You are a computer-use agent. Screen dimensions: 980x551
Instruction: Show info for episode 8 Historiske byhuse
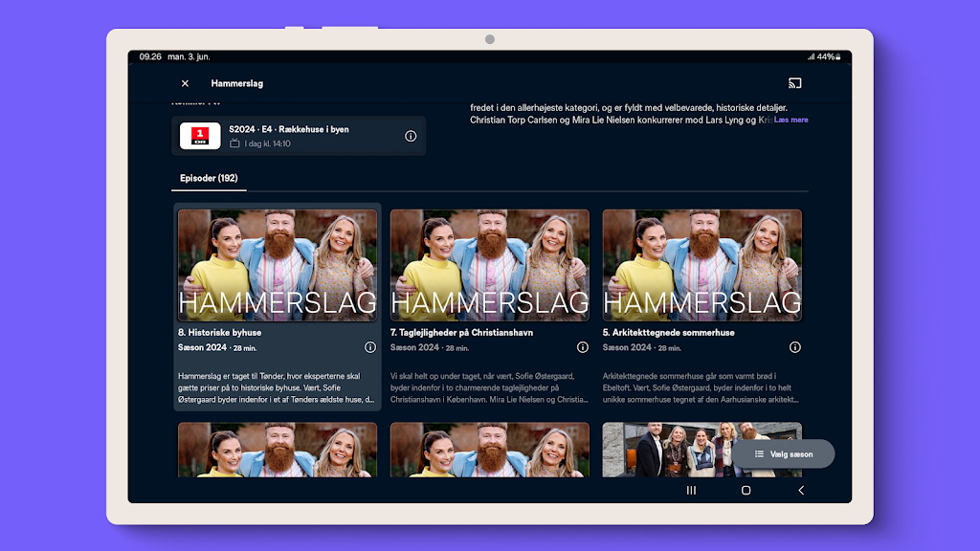(370, 347)
